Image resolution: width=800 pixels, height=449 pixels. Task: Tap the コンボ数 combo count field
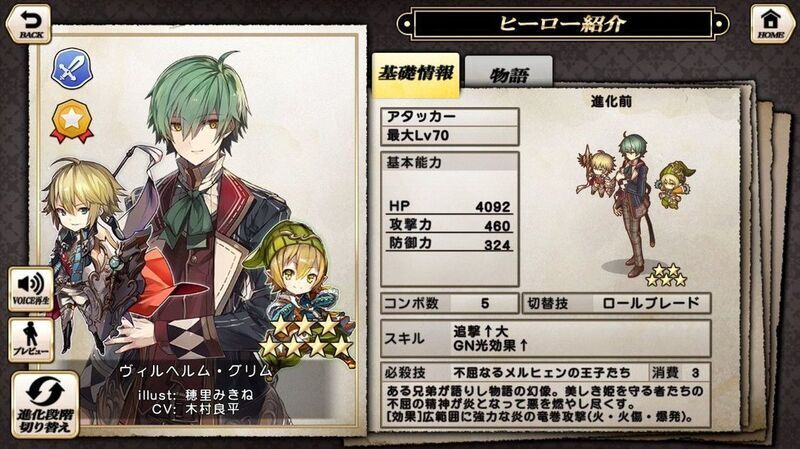point(449,303)
